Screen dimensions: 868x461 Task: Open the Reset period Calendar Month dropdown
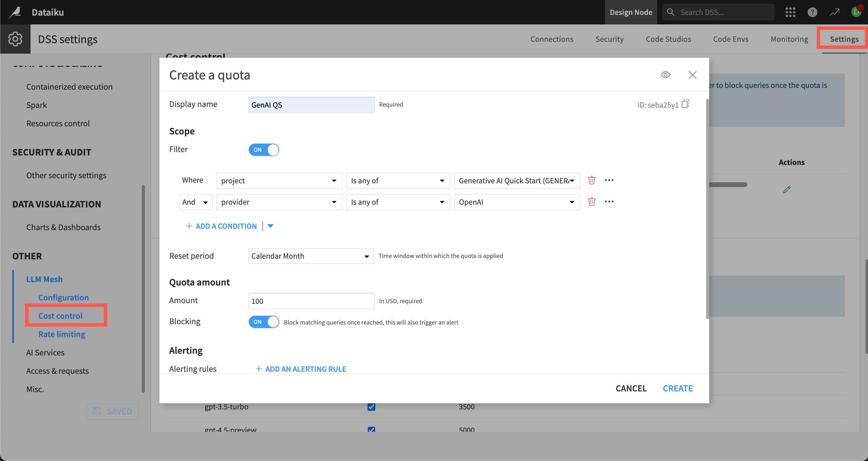310,256
